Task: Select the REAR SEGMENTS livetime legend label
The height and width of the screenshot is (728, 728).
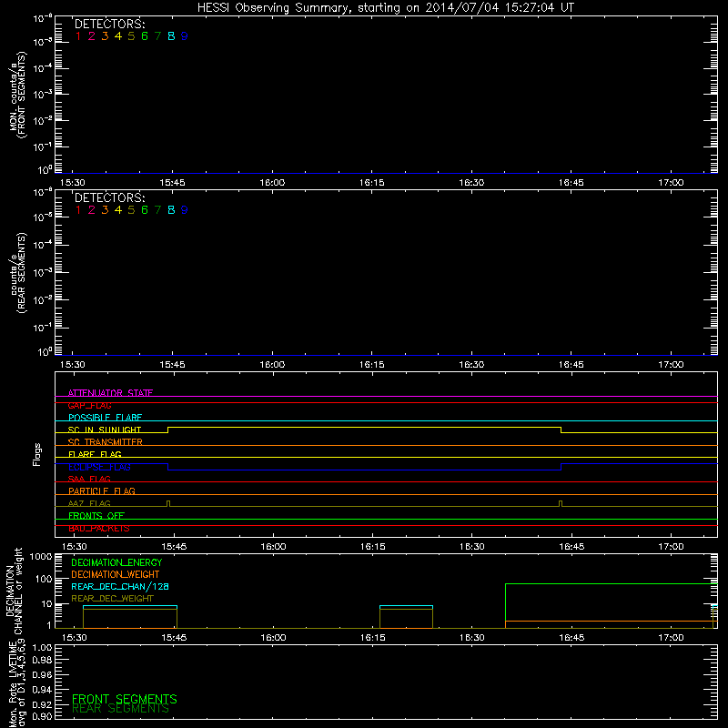Action: tap(120, 709)
